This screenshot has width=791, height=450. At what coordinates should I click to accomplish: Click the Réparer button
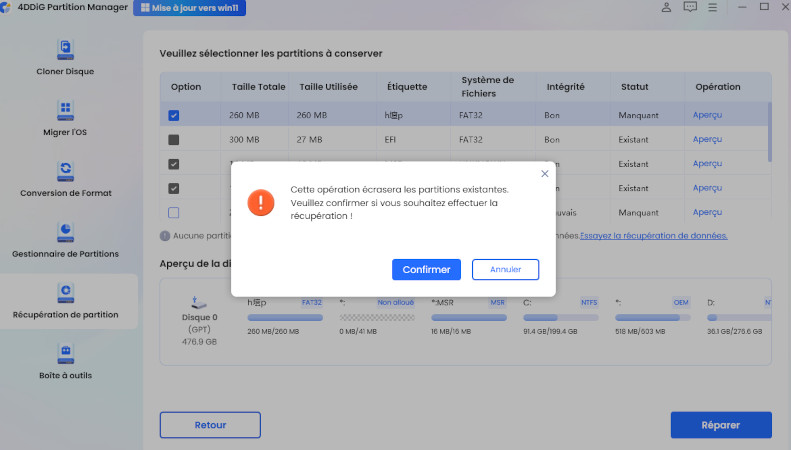[x=721, y=425]
